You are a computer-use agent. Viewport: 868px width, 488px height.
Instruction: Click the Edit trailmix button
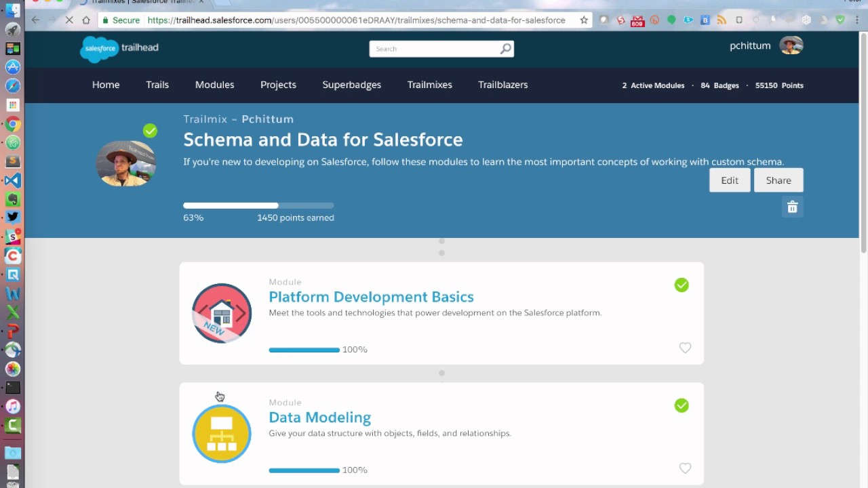pos(730,180)
